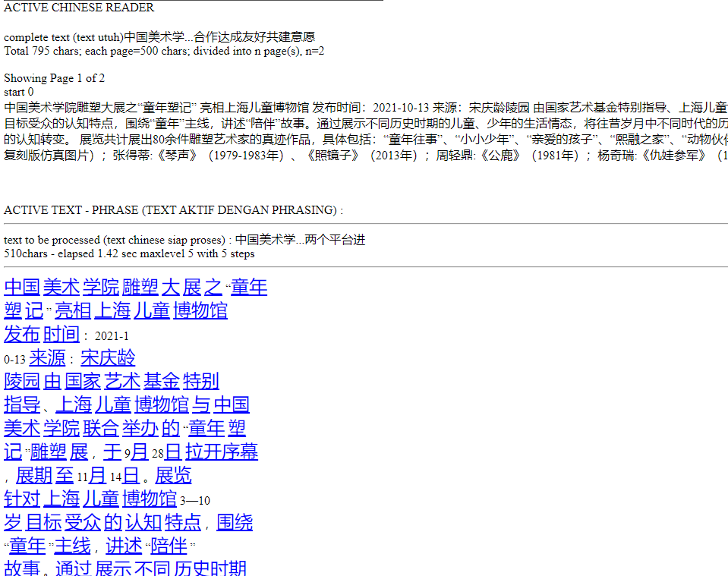Click the 来源 link
728x576 pixels.
pyautogui.click(x=48, y=357)
